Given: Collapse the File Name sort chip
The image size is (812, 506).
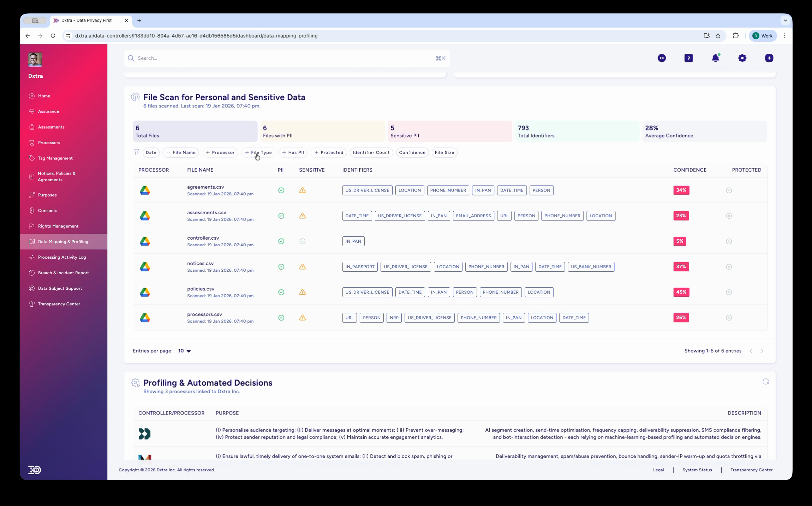Looking at the screenshot, I should point(180,152).
